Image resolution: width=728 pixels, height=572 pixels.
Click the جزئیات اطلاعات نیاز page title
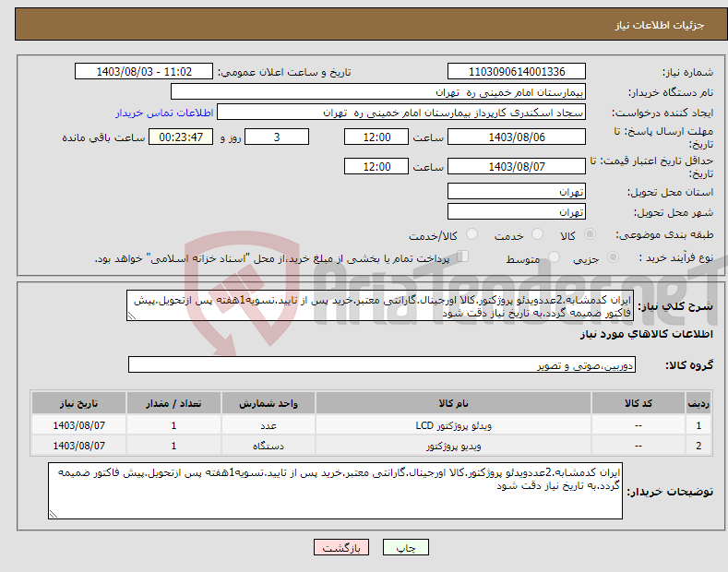coord(660,25)
